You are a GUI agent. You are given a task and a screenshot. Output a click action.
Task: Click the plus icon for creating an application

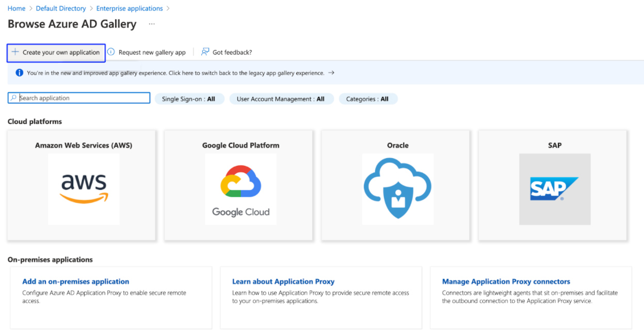click(15, 52)
